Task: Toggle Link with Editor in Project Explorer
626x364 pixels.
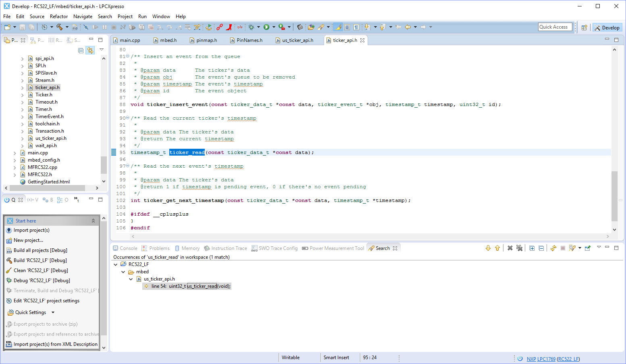Action: pos(90,50)
